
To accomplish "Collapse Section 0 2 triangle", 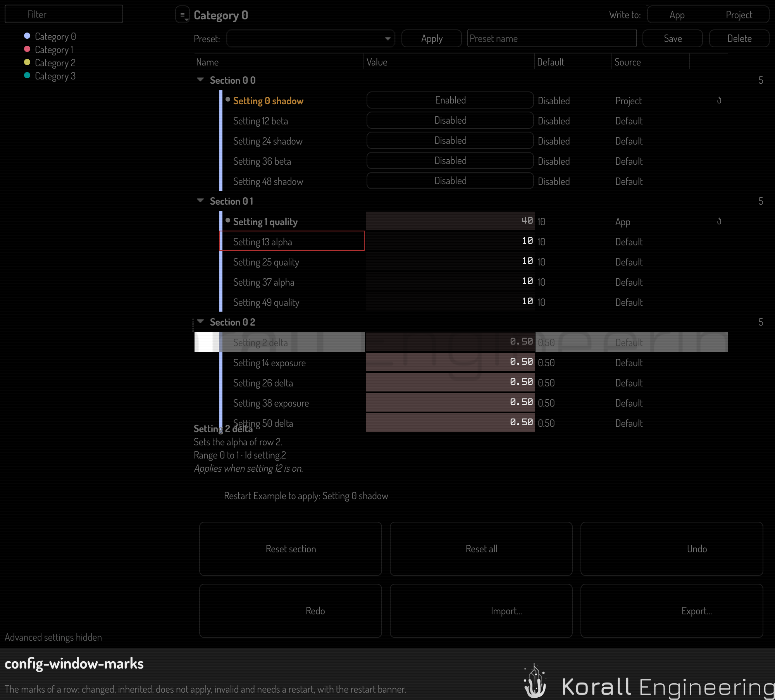I will (x=200, y=322).
